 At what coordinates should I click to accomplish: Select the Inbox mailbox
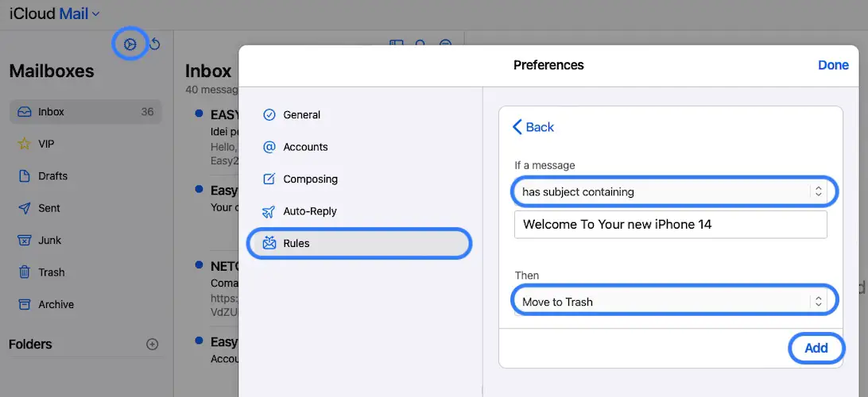pyautogui.click(x=52, y=112)
